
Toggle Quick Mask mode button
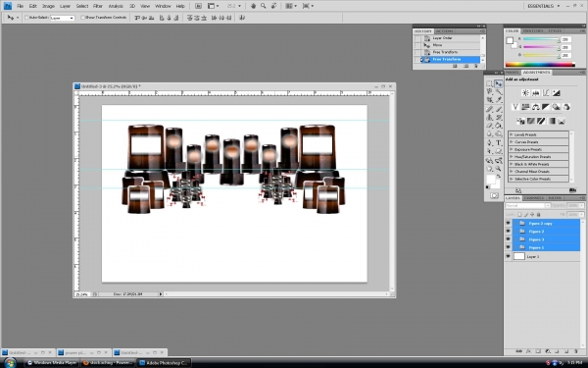point(494,195)
